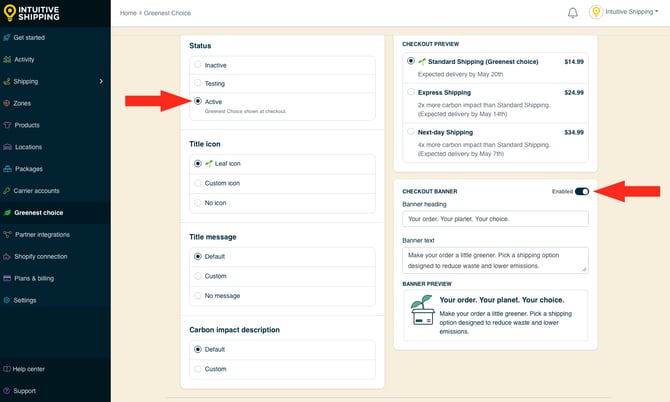Click the Partner integrations icon

pyautogui.click(x=7, y=235)
